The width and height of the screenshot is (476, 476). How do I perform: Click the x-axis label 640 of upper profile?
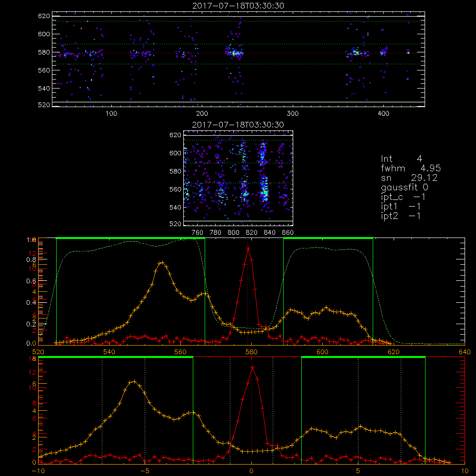pyautogui.click(x=465, y=352)
